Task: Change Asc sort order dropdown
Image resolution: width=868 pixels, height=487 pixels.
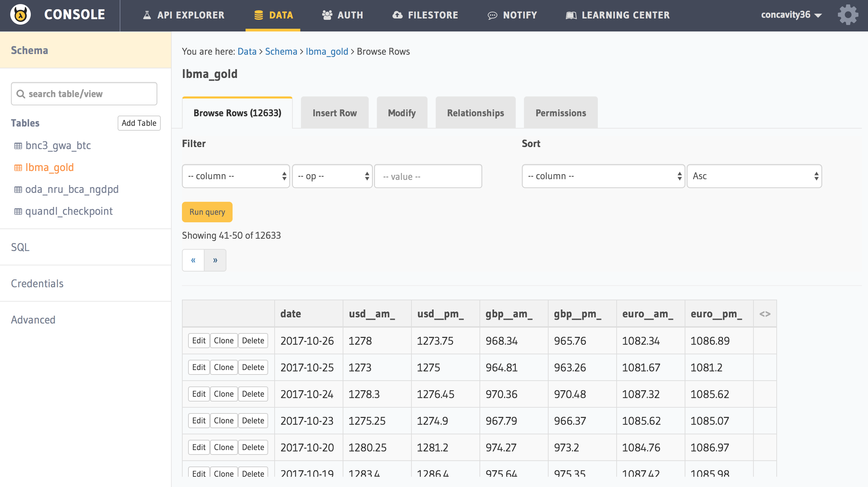Action: [754, 176]
